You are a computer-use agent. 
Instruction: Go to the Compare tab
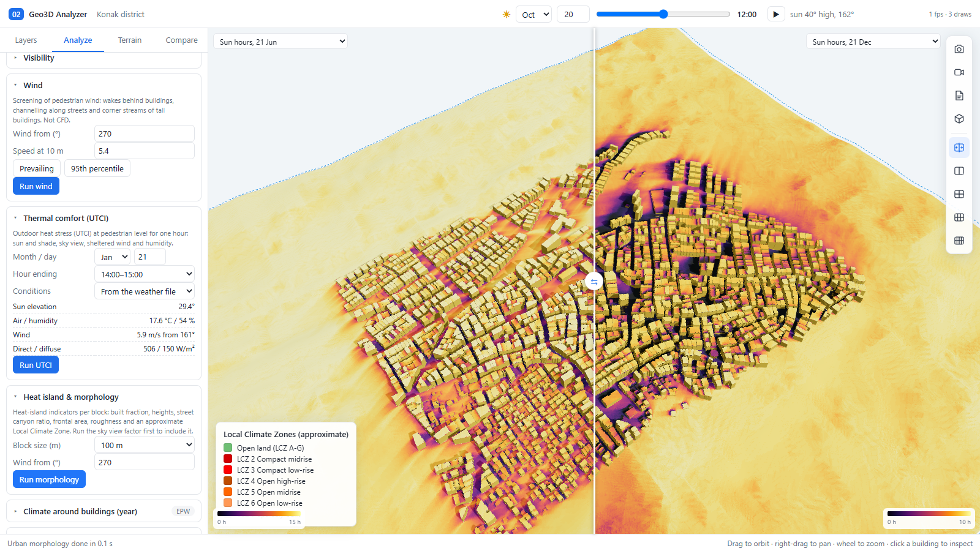[x=181, y=40]
